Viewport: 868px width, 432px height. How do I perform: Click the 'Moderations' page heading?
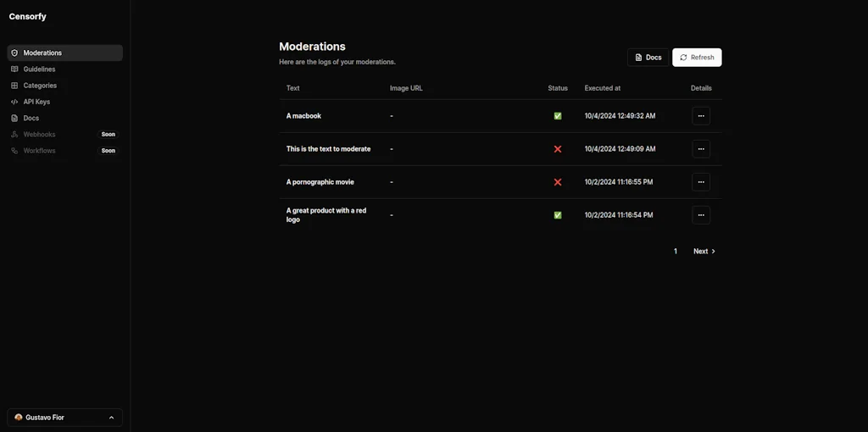tap(312, 47)
